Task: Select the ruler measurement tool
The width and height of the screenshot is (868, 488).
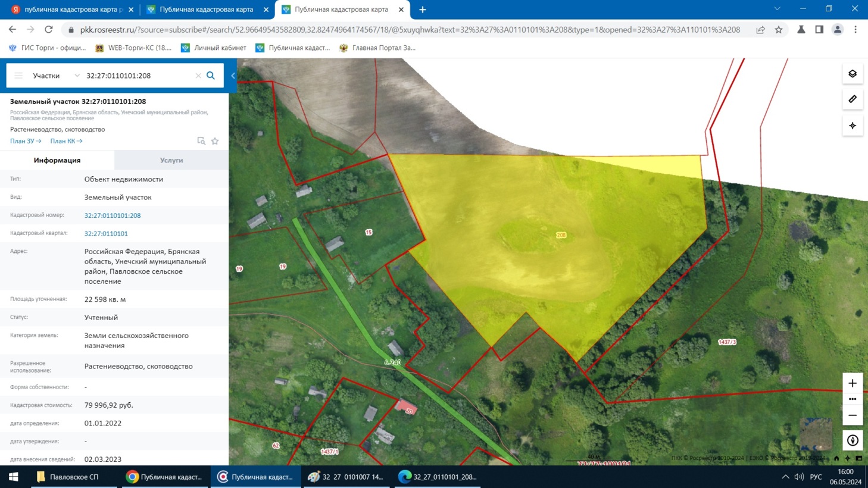Action: 853,99
